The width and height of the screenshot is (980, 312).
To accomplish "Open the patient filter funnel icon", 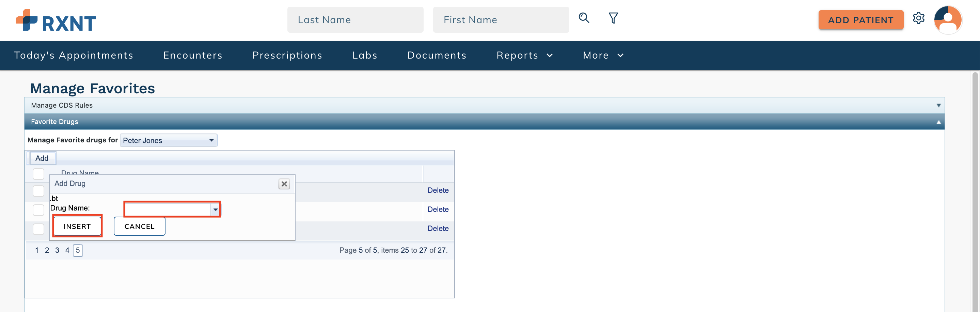I will 613,18.
